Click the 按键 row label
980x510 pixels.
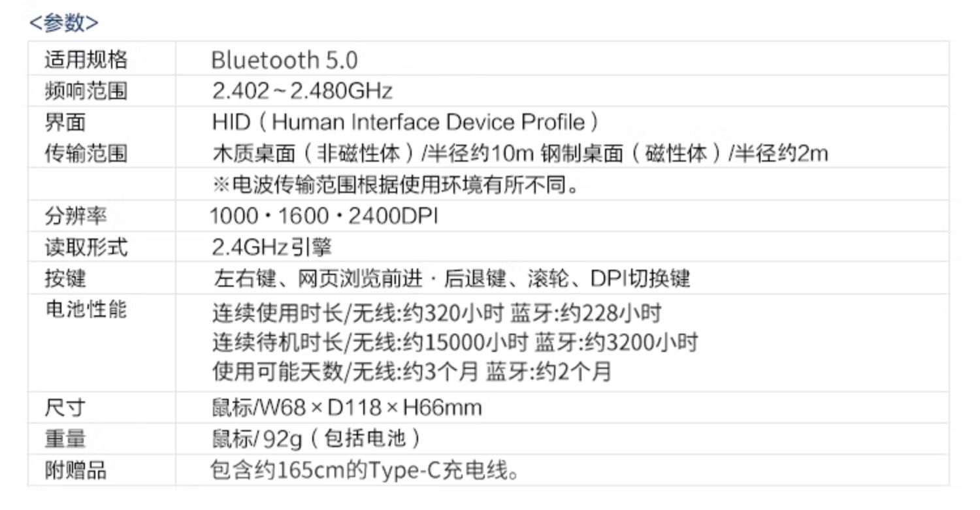pos(65,278)
